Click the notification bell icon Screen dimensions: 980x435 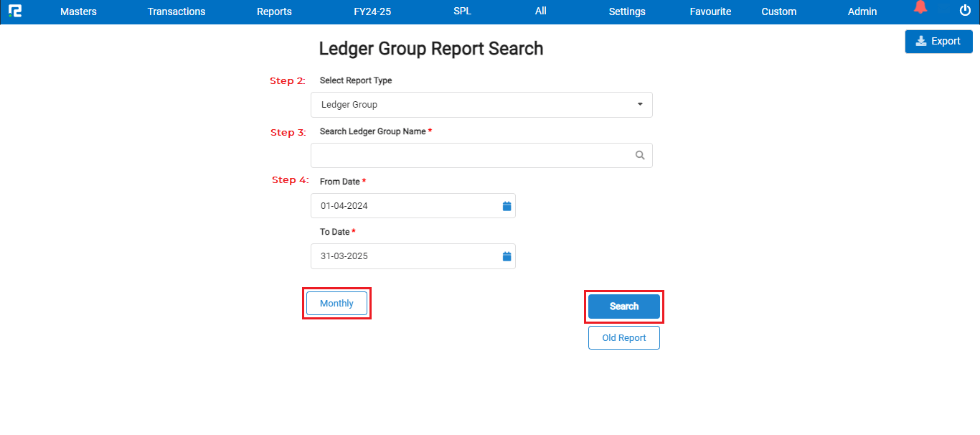[x=920, y=9]
